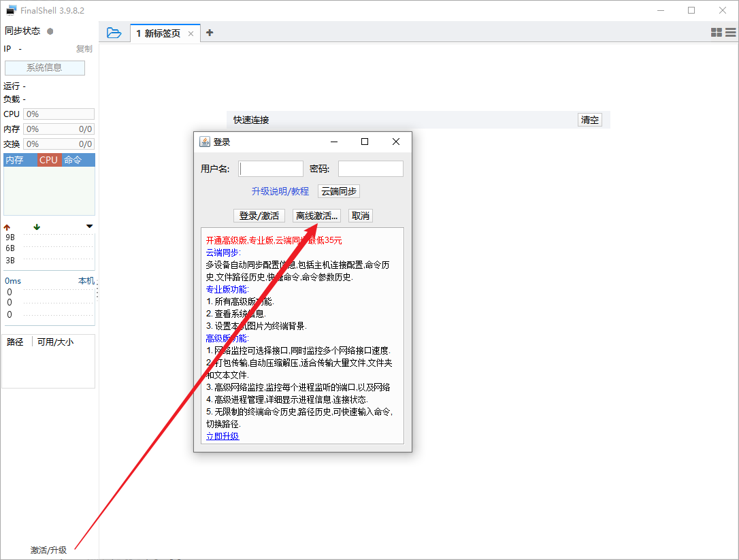Image resolution: width=739 pixels, height=560 pixels.
Task: Click the 专业版功能: heading text
Action: click(x=228, y=289)
